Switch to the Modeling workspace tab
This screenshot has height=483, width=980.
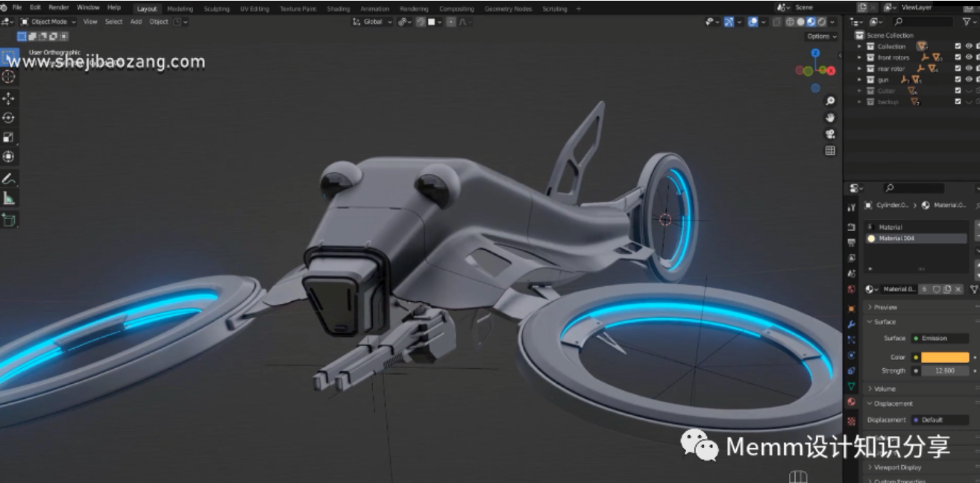point(180,9)
